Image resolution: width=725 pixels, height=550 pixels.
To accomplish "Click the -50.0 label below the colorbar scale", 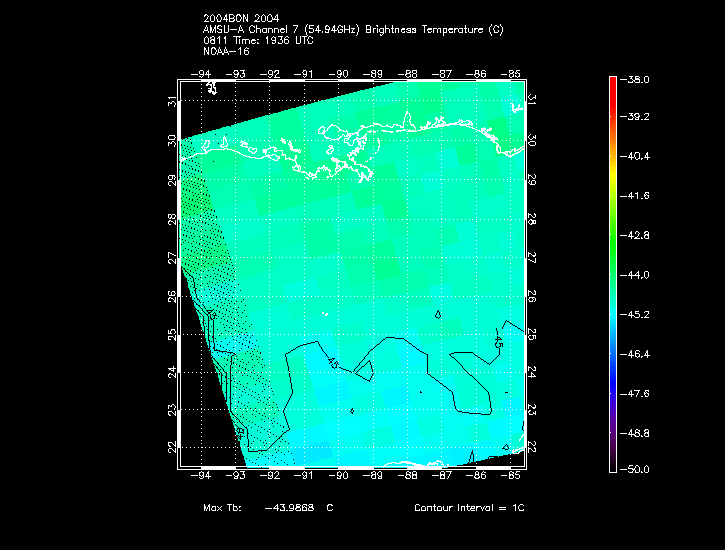I will (x=638, y=469).
